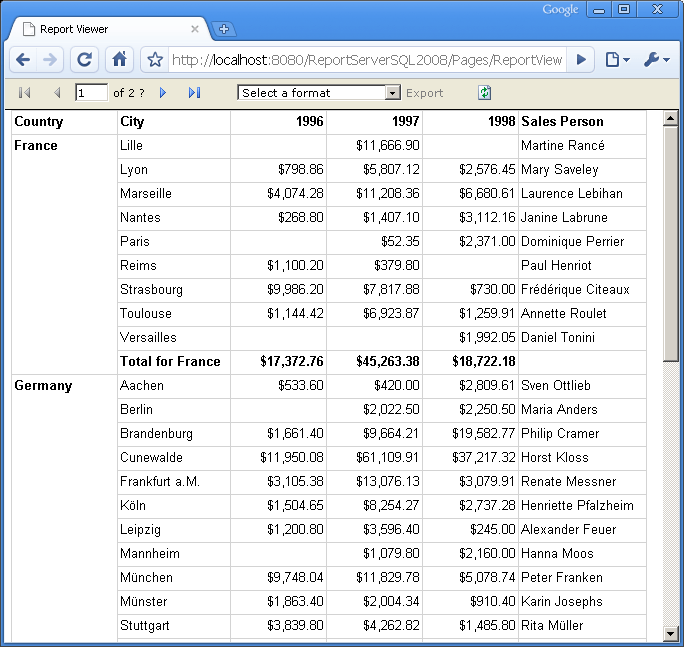Jump to first report page icon

[x=24, y=92]
